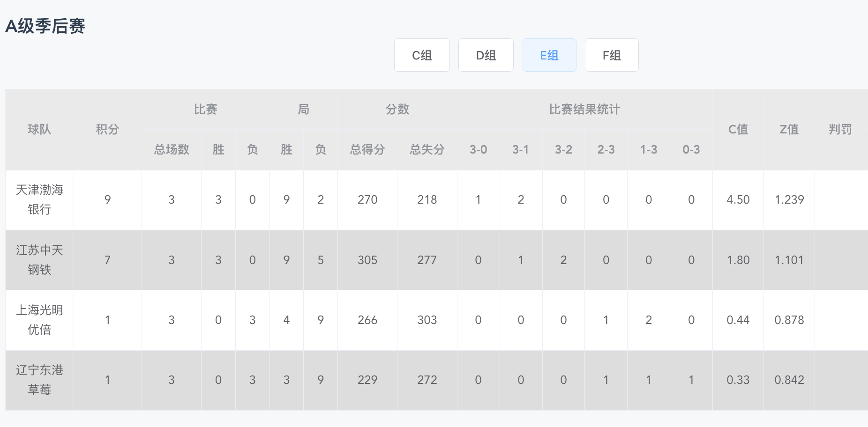
Task: Click the C值 column header
Action: 738,129
